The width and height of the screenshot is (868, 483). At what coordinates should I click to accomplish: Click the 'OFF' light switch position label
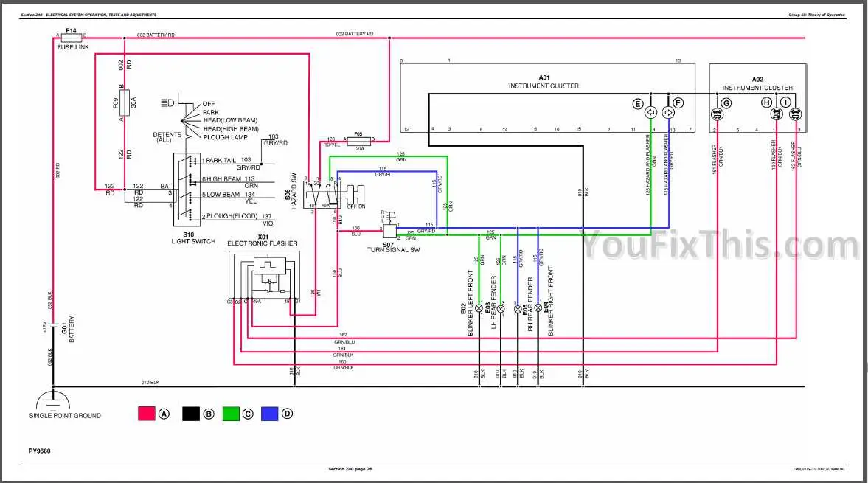click(209, 104)
